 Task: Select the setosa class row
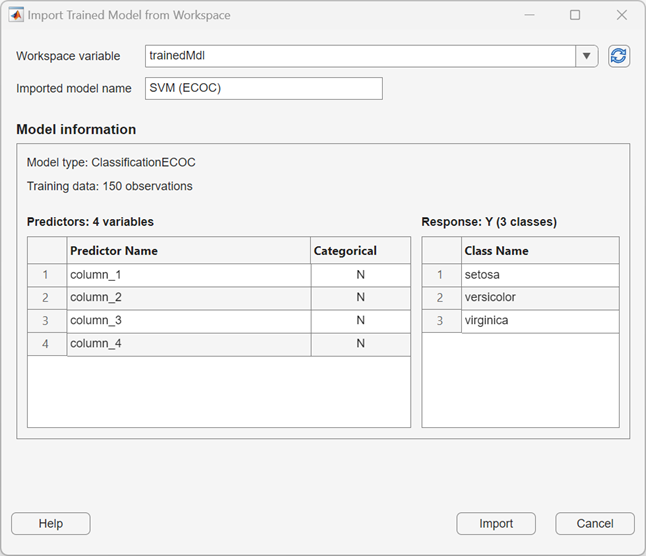pyautogui.click(x=540, y=275)
